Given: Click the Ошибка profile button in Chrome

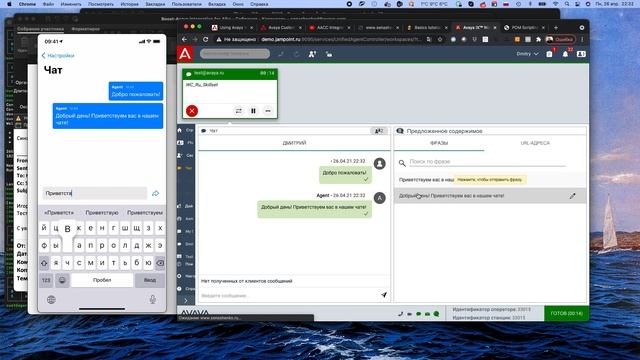Looking at the screenshot, I should pyautogui.click(x=560, y=40).
